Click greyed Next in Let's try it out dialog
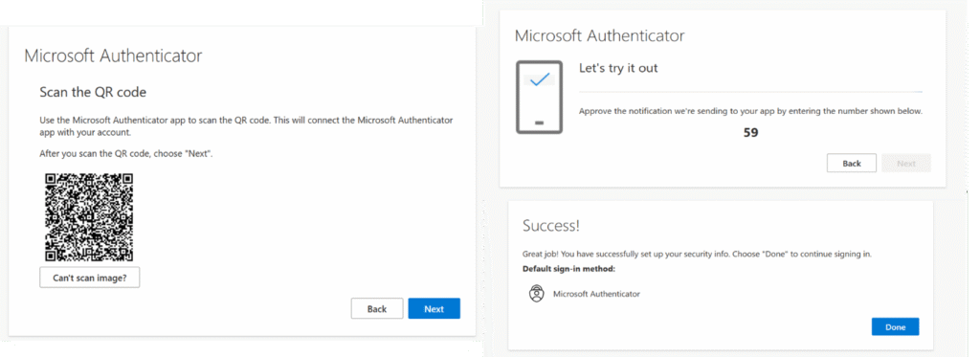Image resolution: width=980 pixels, height=357 pixels. coord(906,163)
